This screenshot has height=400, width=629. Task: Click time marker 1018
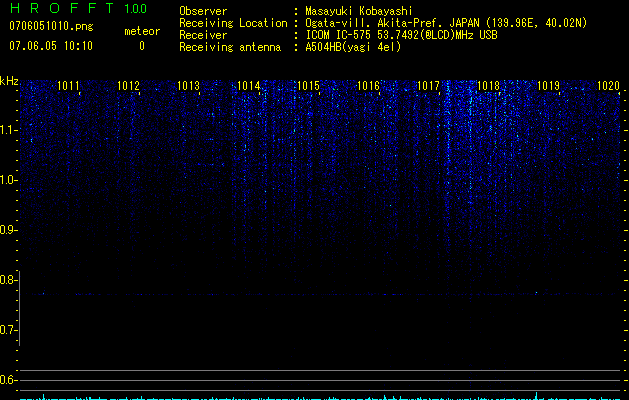tap(489, 85)
